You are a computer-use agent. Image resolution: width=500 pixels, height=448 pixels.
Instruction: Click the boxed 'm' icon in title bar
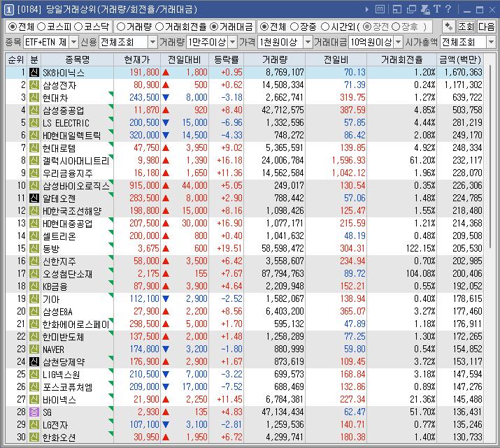tap(380, 9)
